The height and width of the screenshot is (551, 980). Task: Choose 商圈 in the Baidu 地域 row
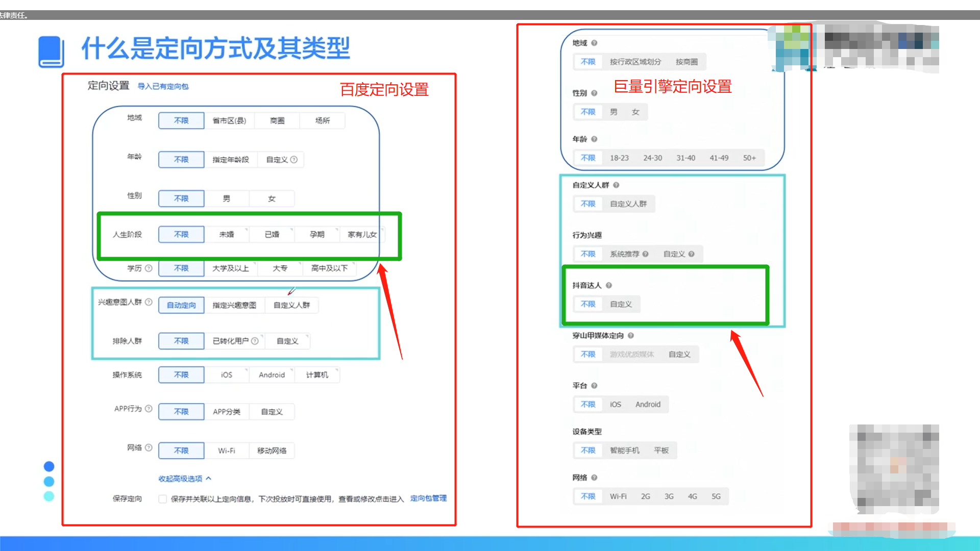(277, 121)
